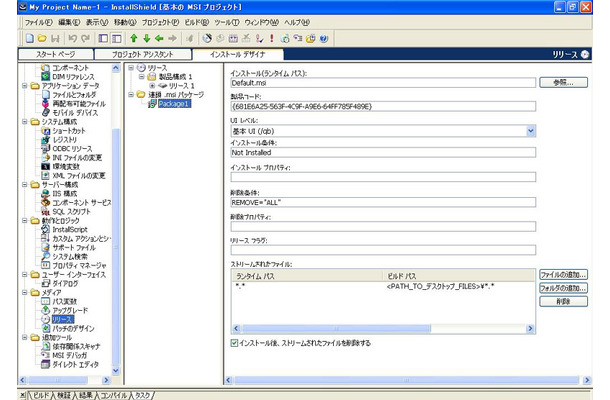
Task: Click the red exclamation mark toolbar icon
Action: click(x=272, y=39)
